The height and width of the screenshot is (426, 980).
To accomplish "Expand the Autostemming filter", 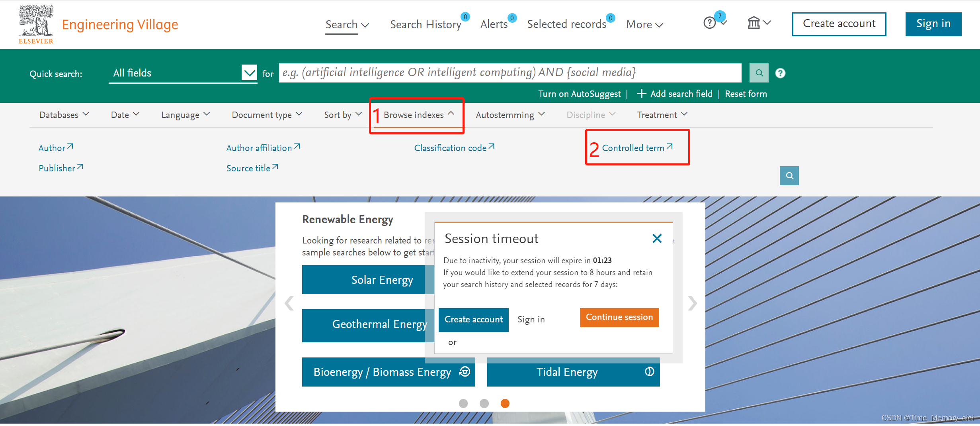I will 510,115.
